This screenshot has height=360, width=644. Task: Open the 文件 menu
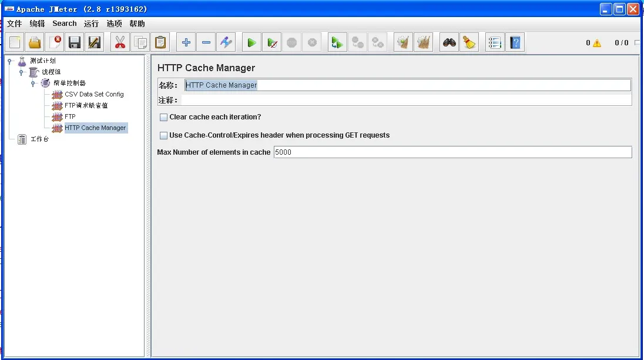pos(14,24)
